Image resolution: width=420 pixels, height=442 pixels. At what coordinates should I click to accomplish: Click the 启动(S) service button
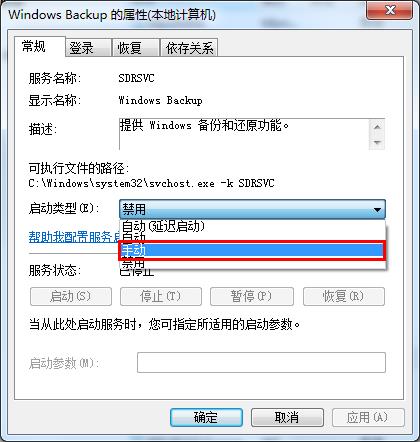click(71, 296)
